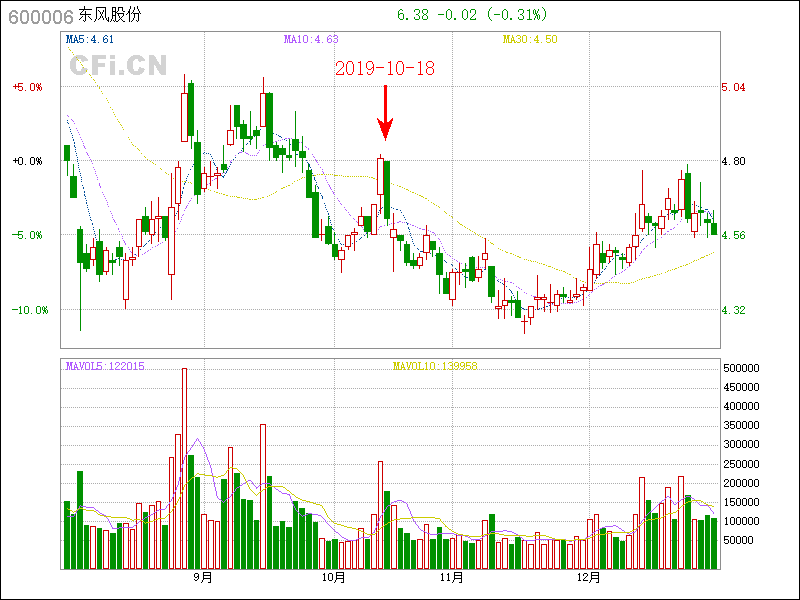This screenshot has height=600, width=800.
Task: Click the 11月 month axis label
Action: [x=452, y=578]
